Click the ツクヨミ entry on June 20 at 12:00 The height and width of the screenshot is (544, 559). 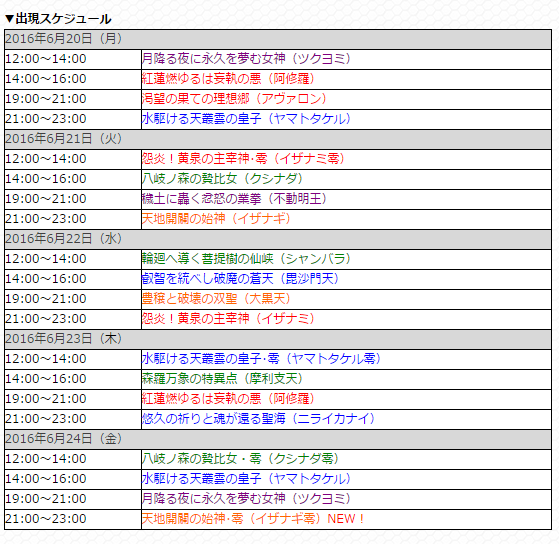[x=246, y=59]
